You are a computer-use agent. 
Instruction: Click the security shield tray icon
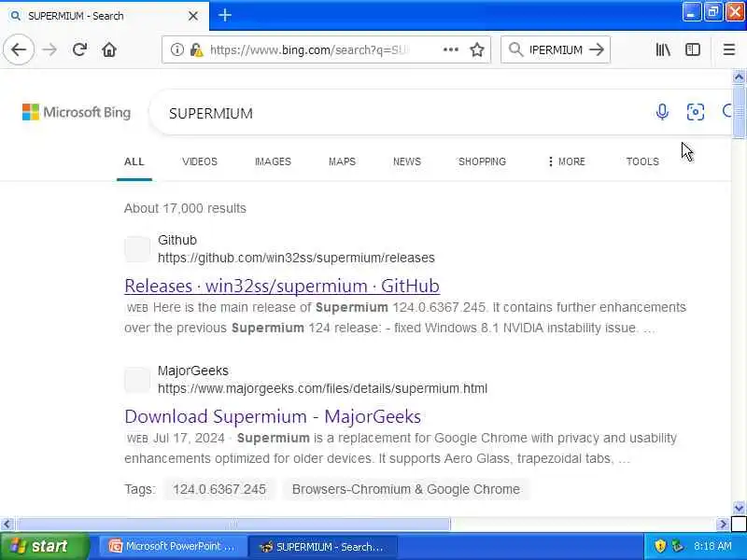coord(660,546)
